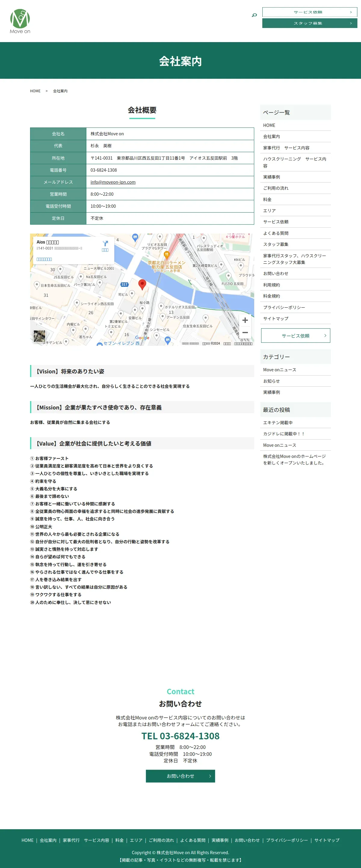The width and height of the screenshot is (361, 868).
Task: Open プライバシーポリシー in sidebar
Action: pyautogui.click(x=296, y=307)
